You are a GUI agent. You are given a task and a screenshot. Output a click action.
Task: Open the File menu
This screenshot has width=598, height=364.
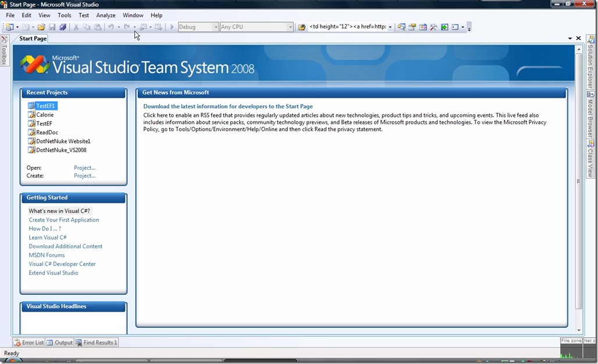tap(10, 15)
